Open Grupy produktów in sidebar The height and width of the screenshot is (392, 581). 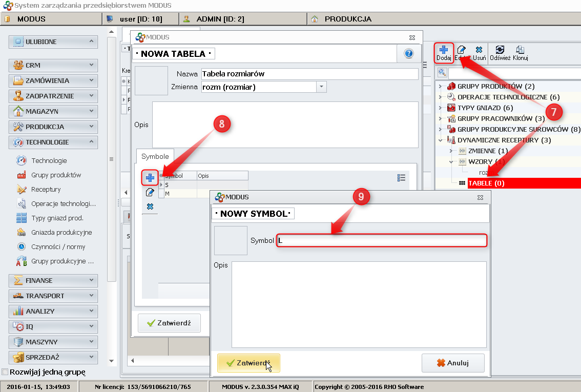(56, 175)
